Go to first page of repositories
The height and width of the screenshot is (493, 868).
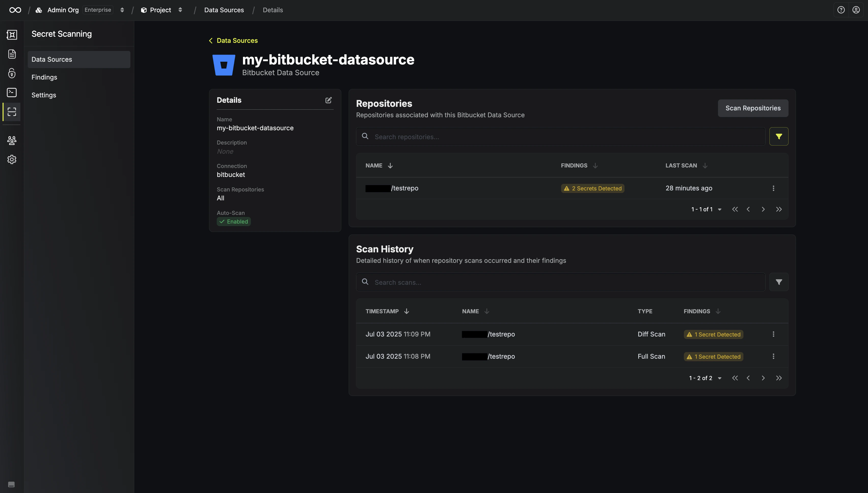[x=735, y=209]
